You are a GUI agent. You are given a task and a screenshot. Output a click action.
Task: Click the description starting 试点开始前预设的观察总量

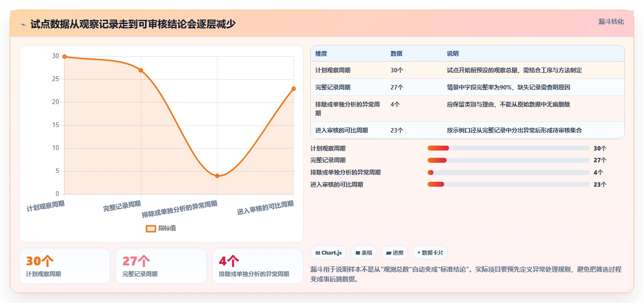pos(515,70)
